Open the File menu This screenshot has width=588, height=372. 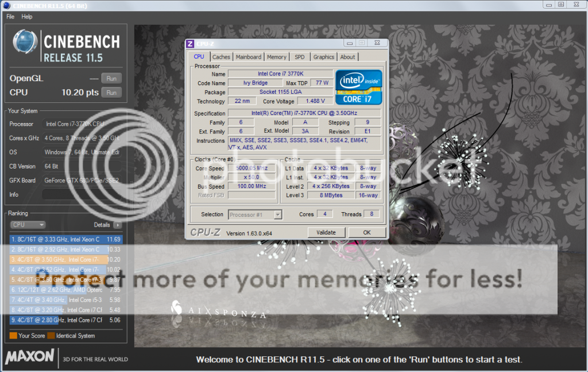pyautogui.click(x=10, y=17)
